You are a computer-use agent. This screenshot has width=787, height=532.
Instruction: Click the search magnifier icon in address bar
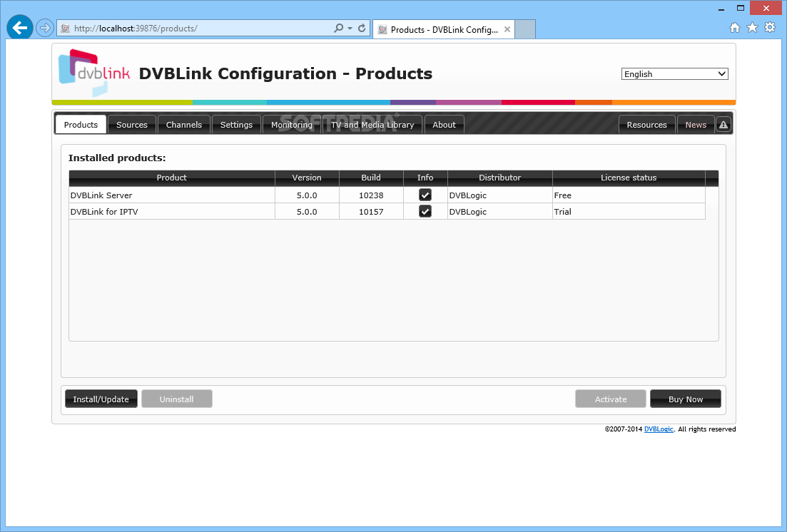coord(339,28)
